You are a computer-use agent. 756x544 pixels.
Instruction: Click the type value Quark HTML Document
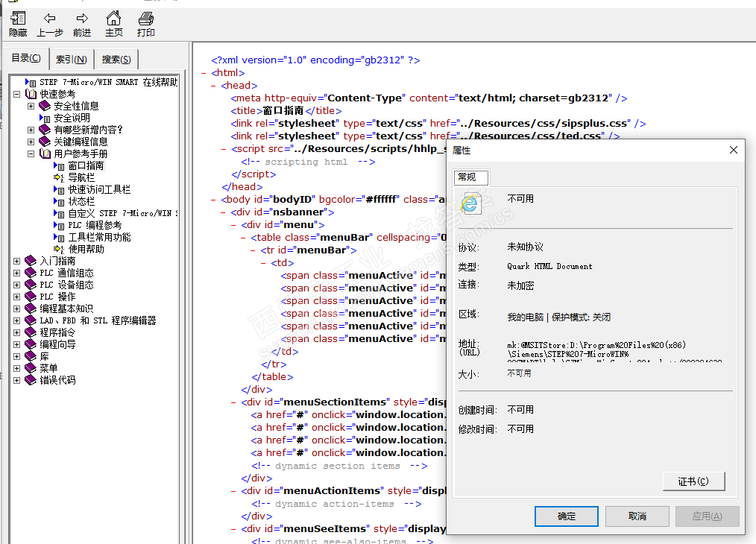(x=549, y=267)
